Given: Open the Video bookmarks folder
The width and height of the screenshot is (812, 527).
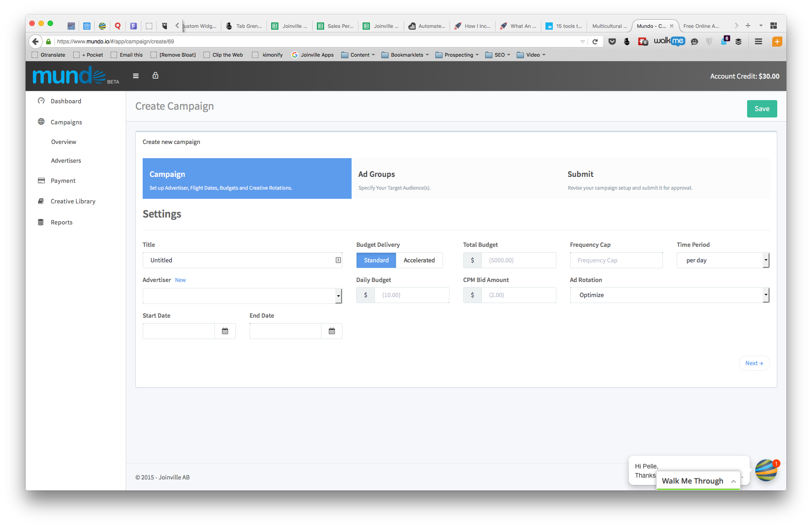Looking at the screenshot, I should [x=531, y=55].
